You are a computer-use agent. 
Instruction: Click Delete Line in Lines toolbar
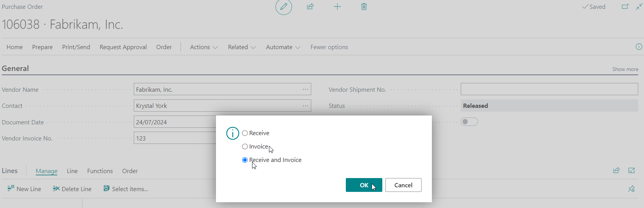pyautogui.click(x=72, y=189)
